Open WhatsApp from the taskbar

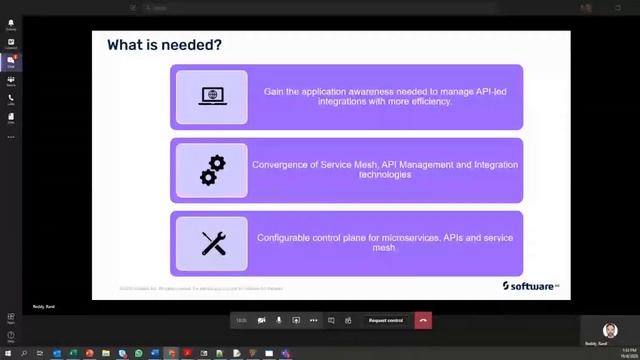coord(139,353)
